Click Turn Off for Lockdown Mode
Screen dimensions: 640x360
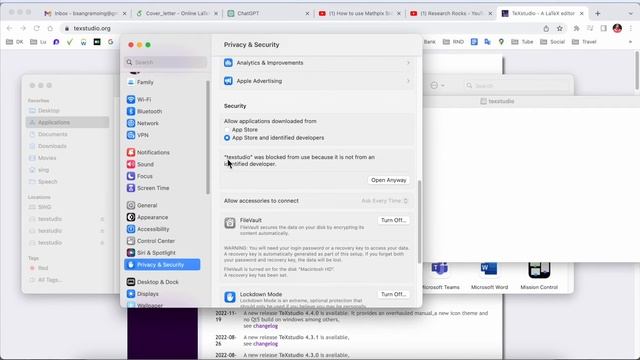(393, 294)
